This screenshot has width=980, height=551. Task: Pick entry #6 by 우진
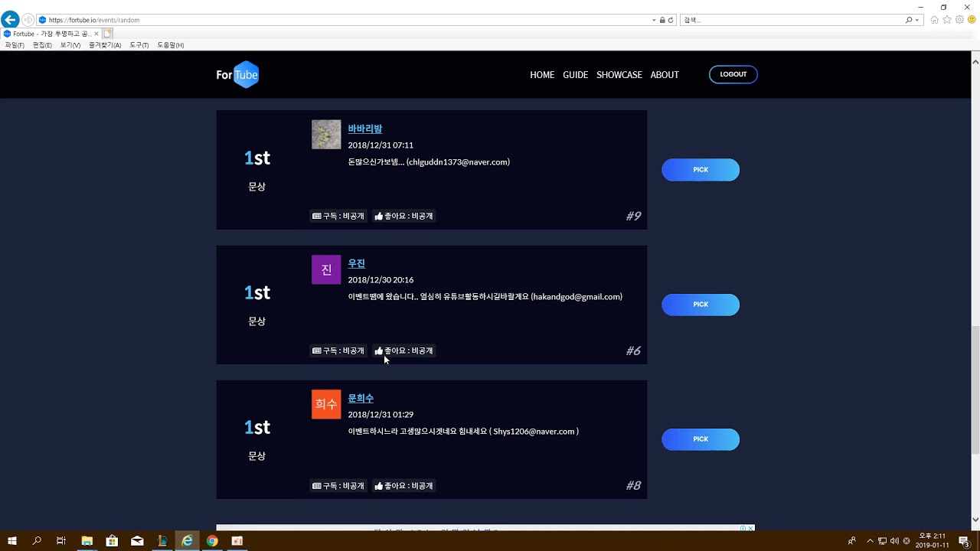click(701, 305)
